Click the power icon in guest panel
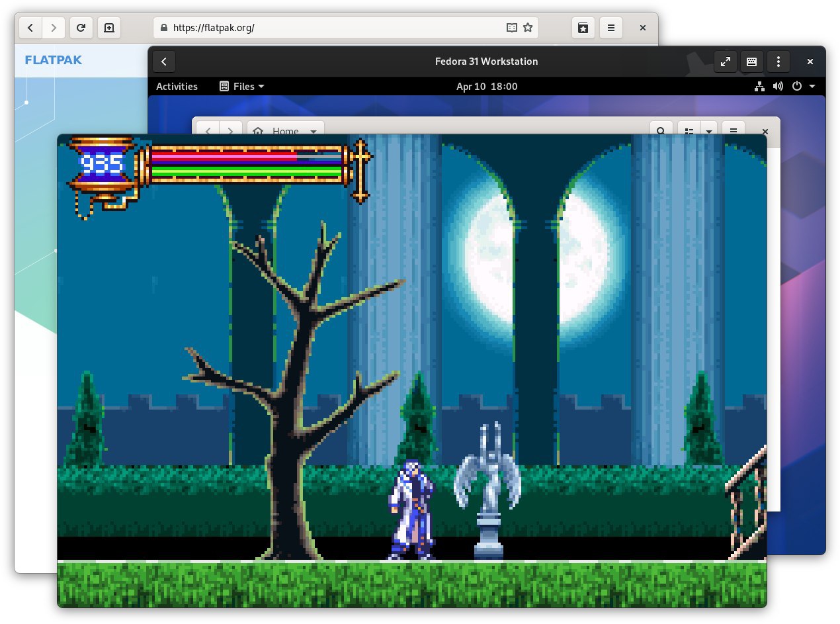 [x=796, y=87]
